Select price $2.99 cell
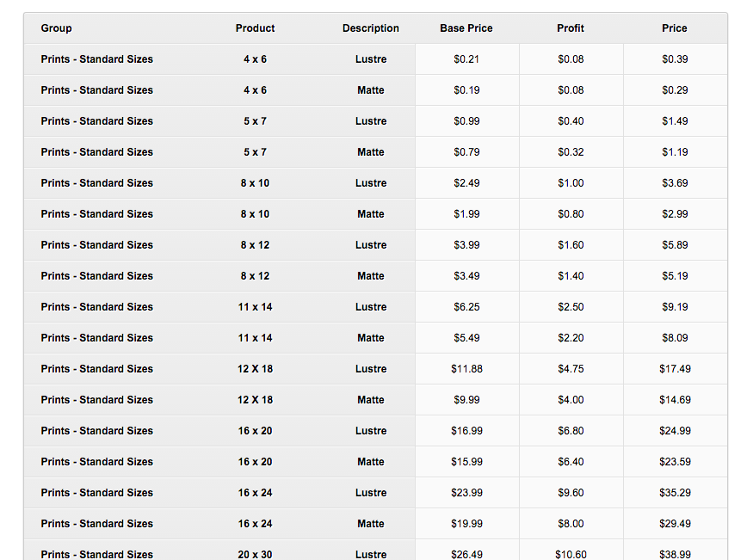Viewport: 747px width, 560px height. [x=675, y=214]
